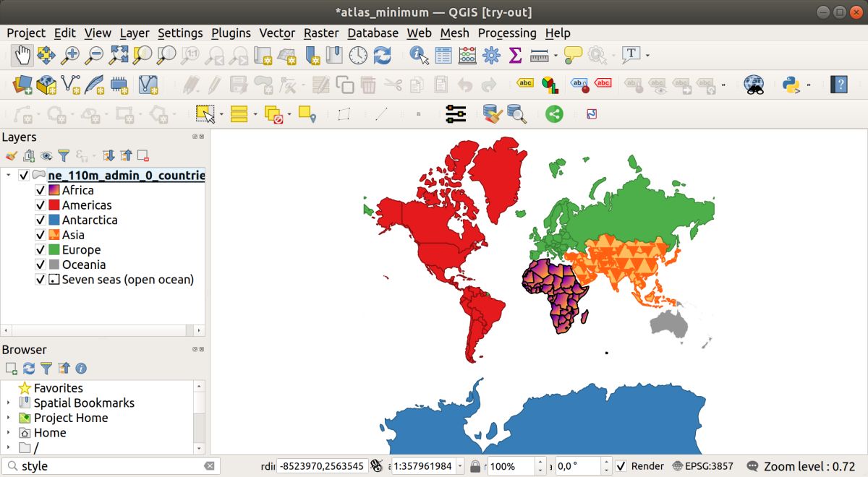Open the Python Console icon
Viewport: 868px width, 477px height.
pyautogui.click(x=791, y=85)
